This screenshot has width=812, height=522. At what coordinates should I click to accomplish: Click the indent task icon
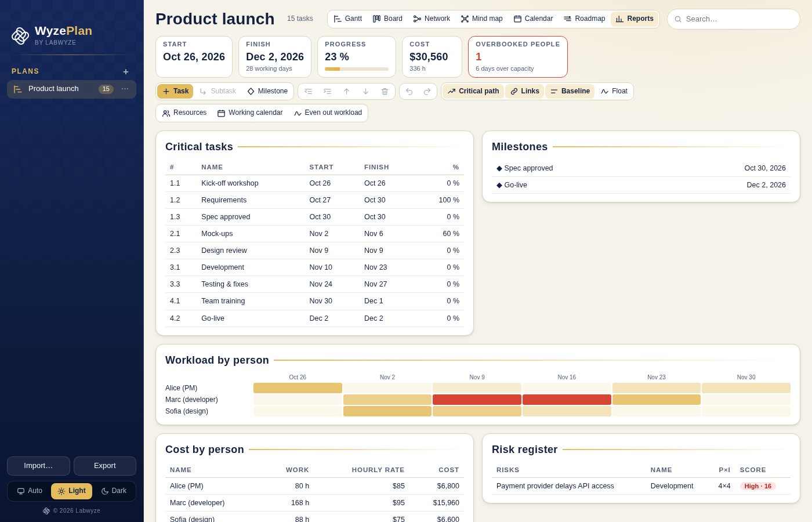328,92
